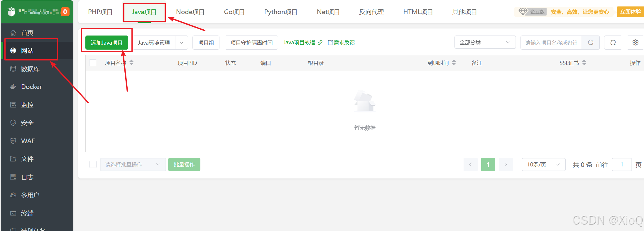Switch to the 其他项目 tab

click(x=464, y=12)
